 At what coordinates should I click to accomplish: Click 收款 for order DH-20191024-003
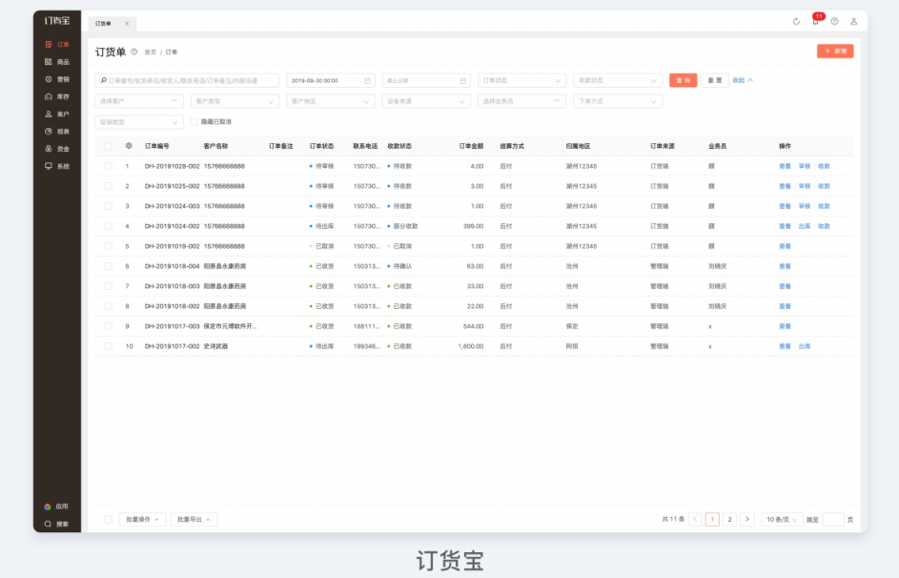(824, 206)
